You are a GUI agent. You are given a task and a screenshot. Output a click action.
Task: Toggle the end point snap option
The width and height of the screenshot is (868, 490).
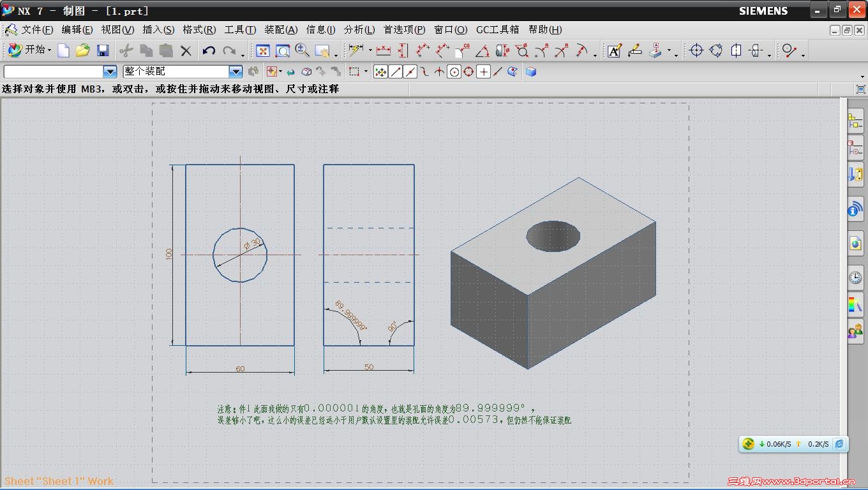click(396, 72)
